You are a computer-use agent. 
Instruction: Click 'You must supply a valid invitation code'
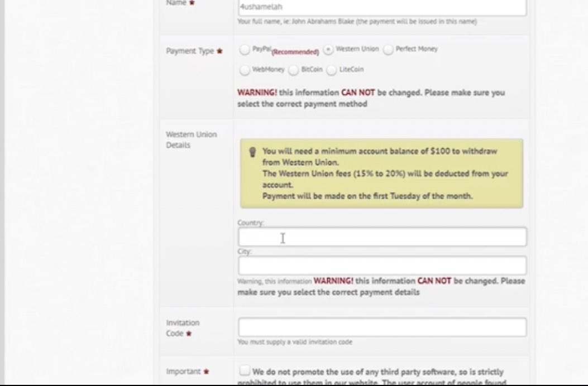click(x=295, y=342)
